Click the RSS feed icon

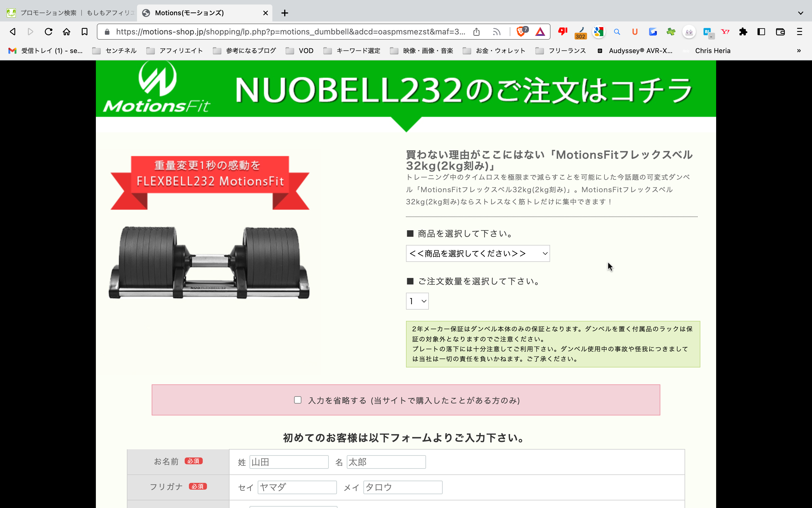[497, 32]
